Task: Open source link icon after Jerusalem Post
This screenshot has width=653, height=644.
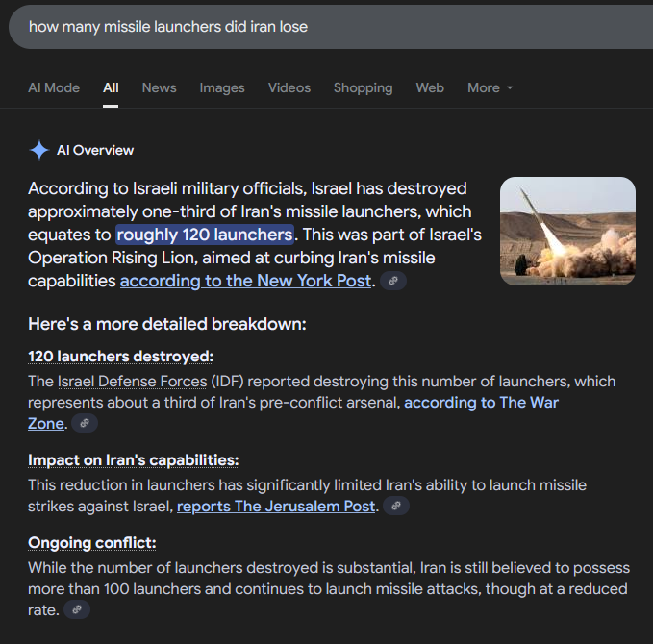Action: tap(396, 507)
